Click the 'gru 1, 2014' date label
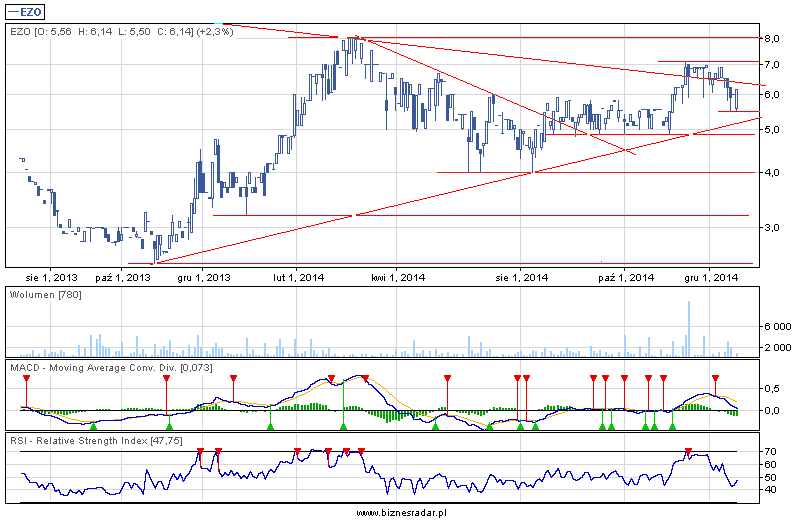 tap(711, 277)
